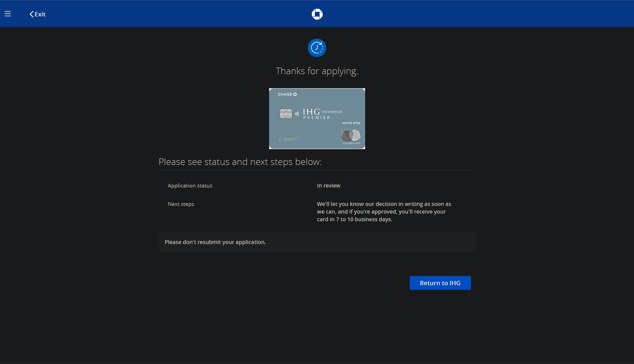Click the 'Application status' label

pos(190,186)
